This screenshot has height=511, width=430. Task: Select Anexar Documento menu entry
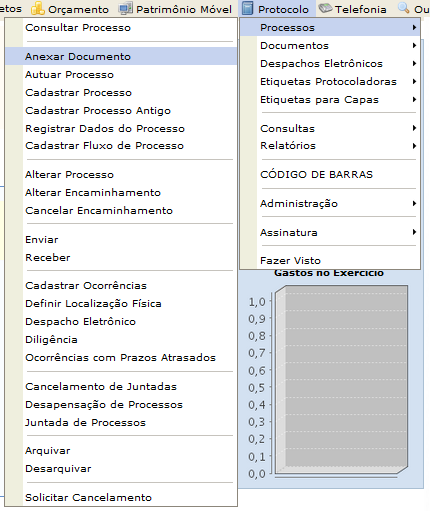point(121,56)
